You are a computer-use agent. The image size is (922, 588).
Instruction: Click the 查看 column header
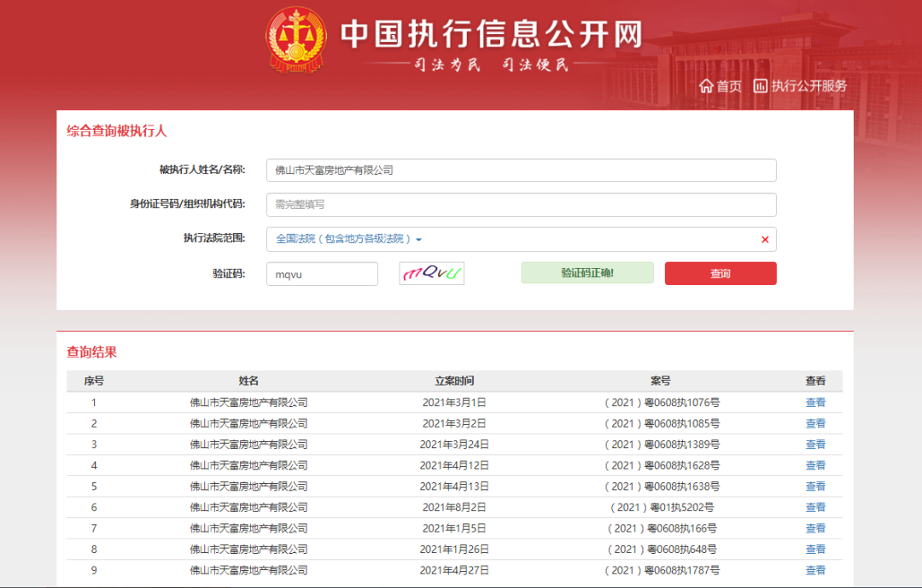coord(815,381)
